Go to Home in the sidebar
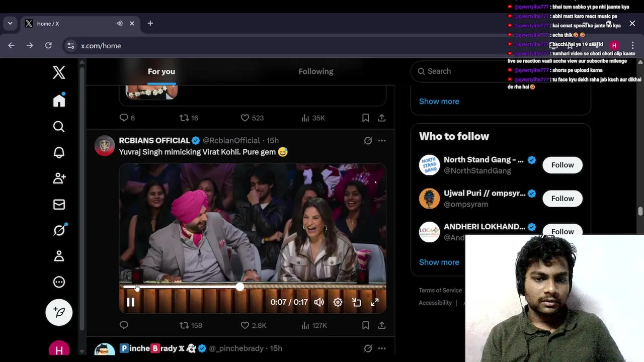 59,100
